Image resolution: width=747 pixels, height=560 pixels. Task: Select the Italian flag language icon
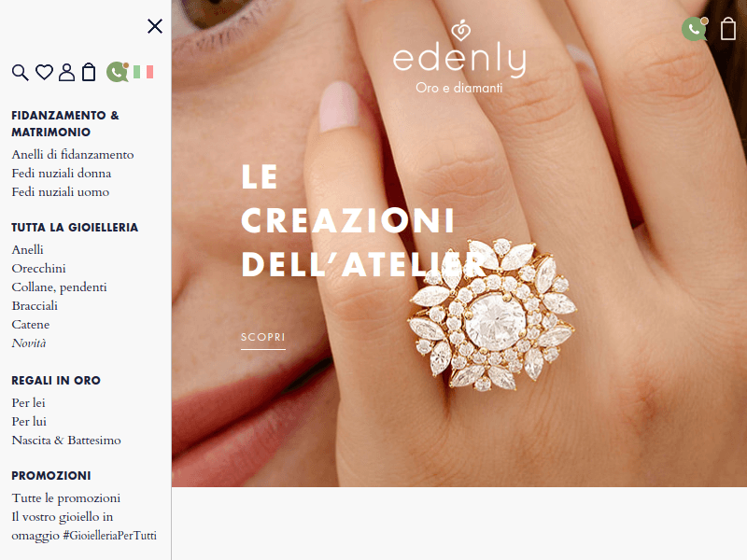coord(144,72)
